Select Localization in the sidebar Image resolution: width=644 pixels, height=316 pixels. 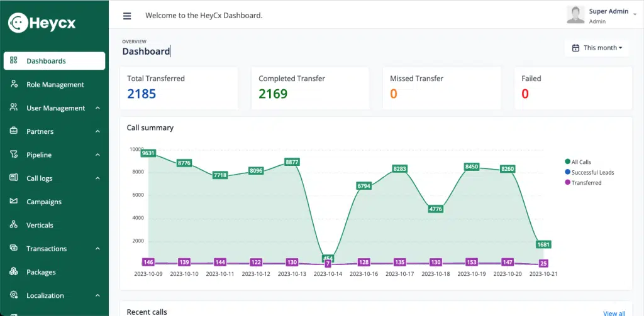coord(45,295)
